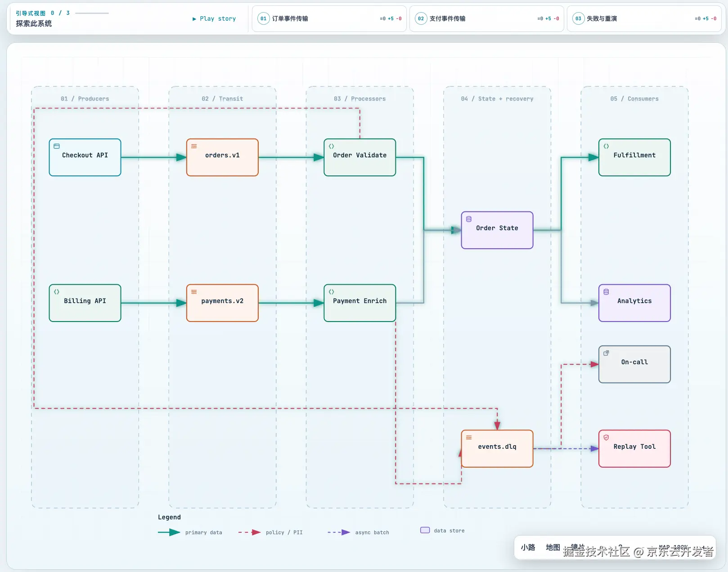The image size is (728, 572).
Task: Click the queue icon on orders.v1
Action: click(x=194, y=146)
